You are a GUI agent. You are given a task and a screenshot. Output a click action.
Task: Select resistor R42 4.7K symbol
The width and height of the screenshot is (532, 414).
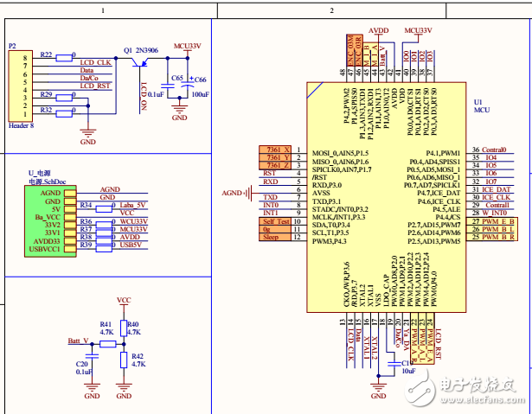pyautogui.click(x=124, y=360)
